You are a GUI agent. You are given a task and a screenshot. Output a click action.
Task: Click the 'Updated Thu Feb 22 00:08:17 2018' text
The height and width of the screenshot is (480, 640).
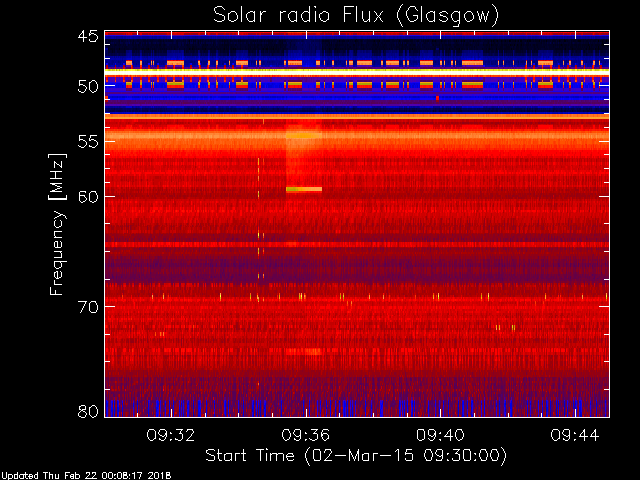[86, 476]
